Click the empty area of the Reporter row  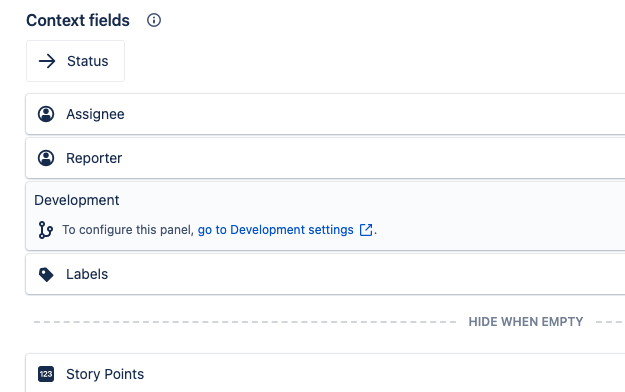373,158
